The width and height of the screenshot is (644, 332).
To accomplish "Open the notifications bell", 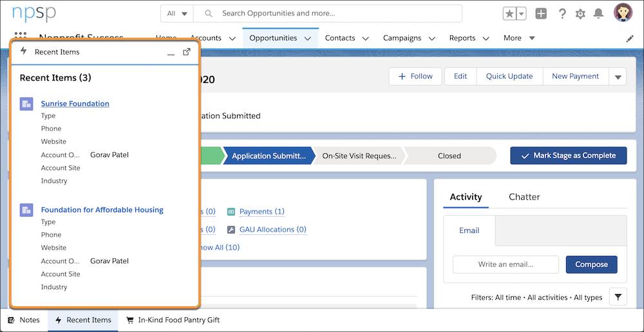I will (x=598, y=14).
